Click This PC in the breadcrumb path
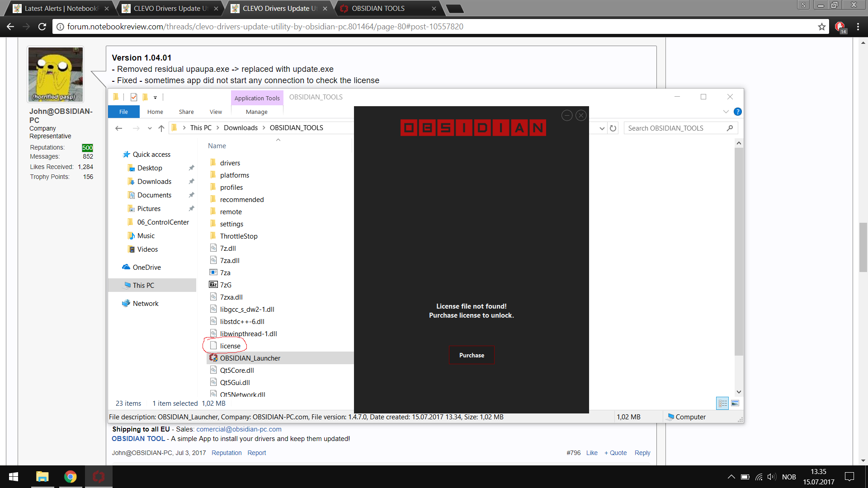 click(201, 128)
